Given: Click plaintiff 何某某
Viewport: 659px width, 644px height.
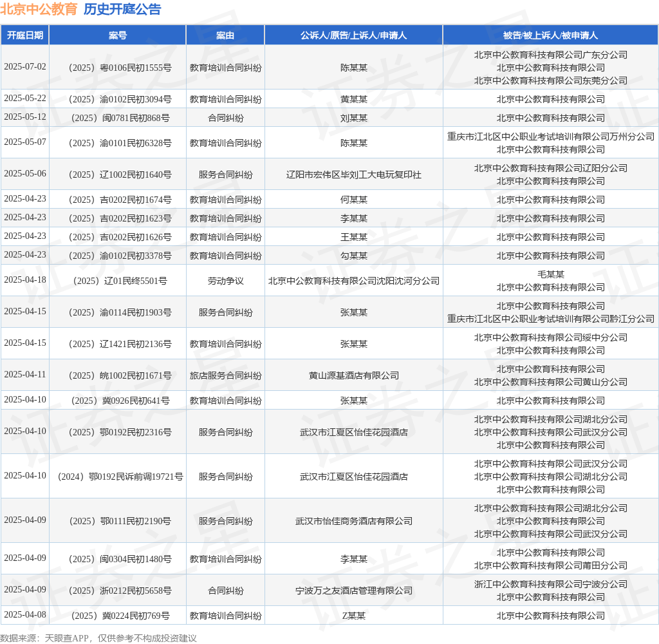Looking at the screenshot, I should pos(354,200).
